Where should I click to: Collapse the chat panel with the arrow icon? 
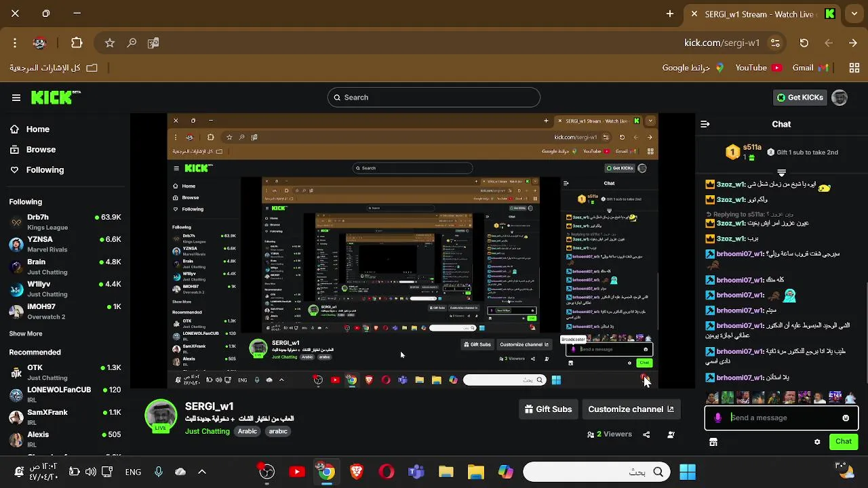(705, 124)
